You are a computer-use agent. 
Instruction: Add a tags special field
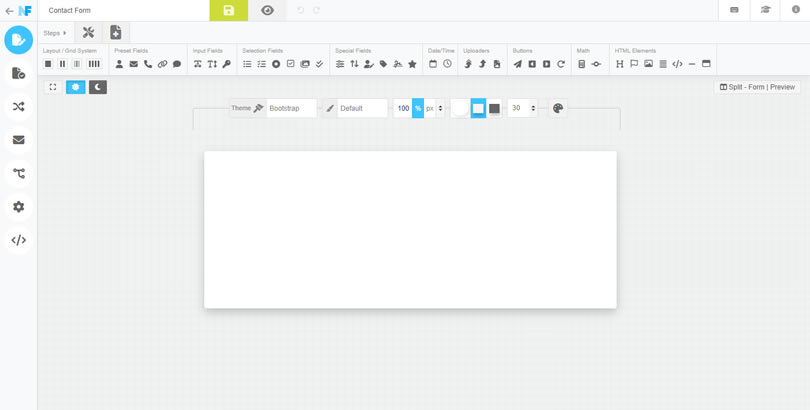[x=383, y=64]
